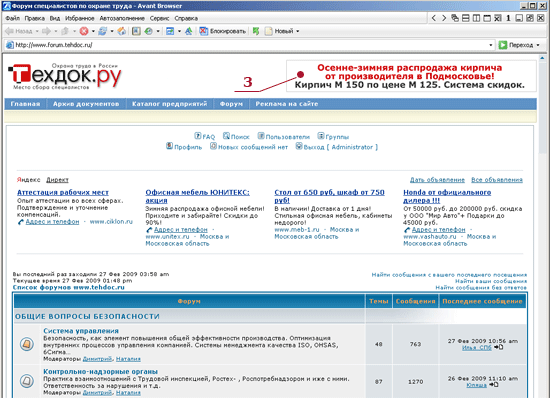Click the Техдок.ру site logo
The image size is (550, 398).
click(x=65, y=76)
